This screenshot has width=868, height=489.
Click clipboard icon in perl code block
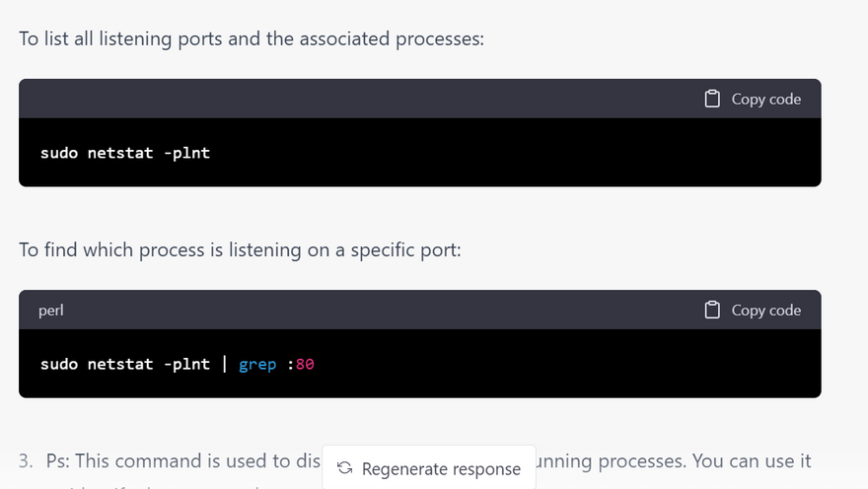(712, 310)
